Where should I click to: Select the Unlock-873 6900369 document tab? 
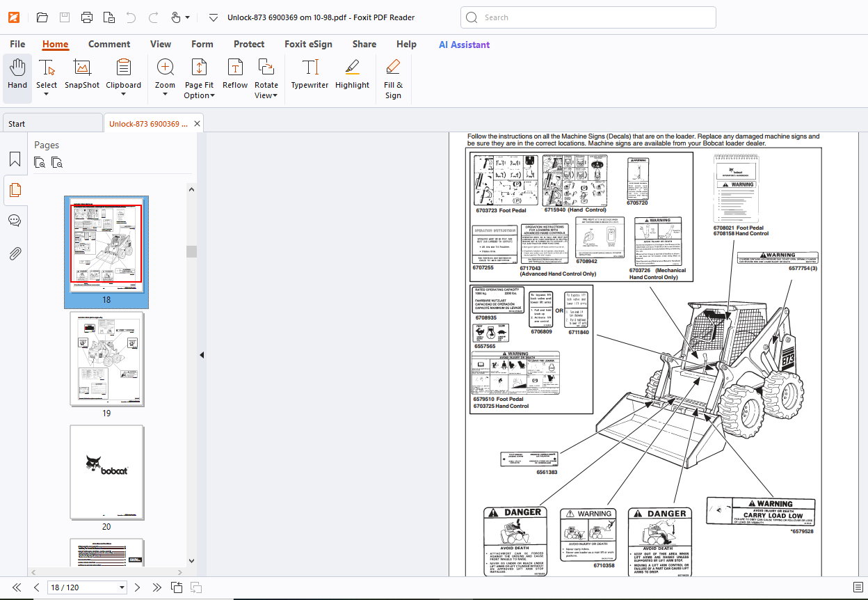[x=148, y=124]
